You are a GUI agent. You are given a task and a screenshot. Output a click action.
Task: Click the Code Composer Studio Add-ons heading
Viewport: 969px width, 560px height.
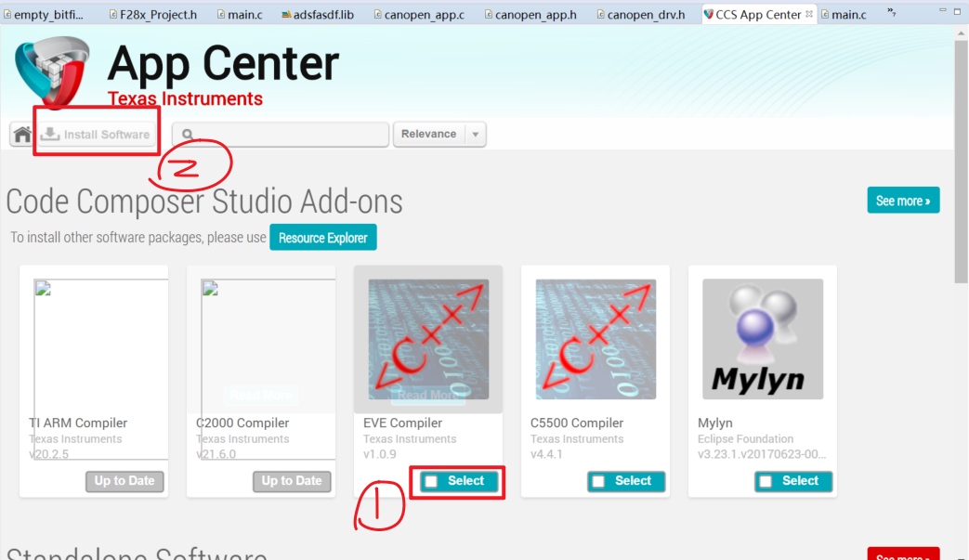(x=204, y=202)
